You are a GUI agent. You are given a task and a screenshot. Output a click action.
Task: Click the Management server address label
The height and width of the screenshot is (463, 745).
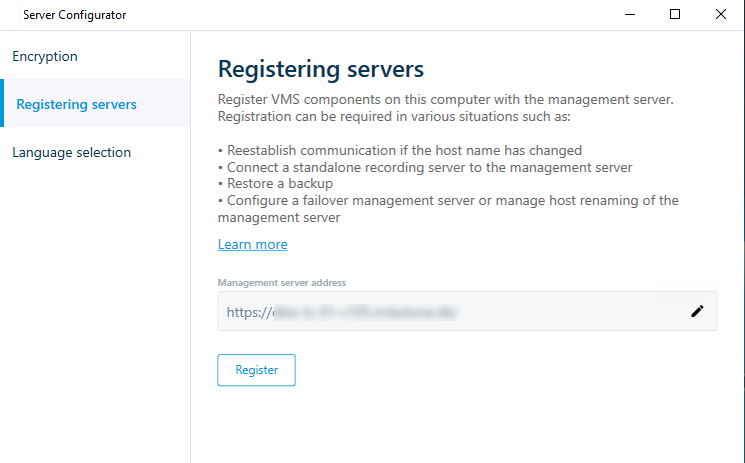(x=282, y=283)
